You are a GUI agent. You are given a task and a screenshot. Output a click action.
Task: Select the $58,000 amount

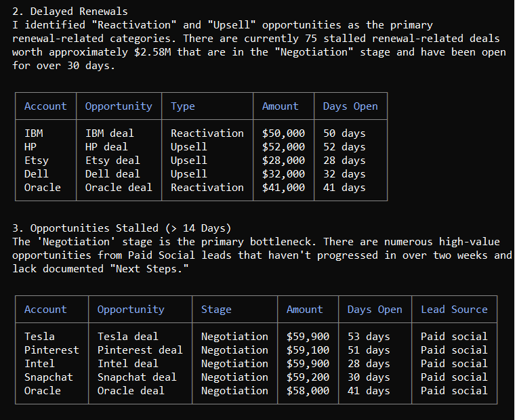(x=308, y=391)
